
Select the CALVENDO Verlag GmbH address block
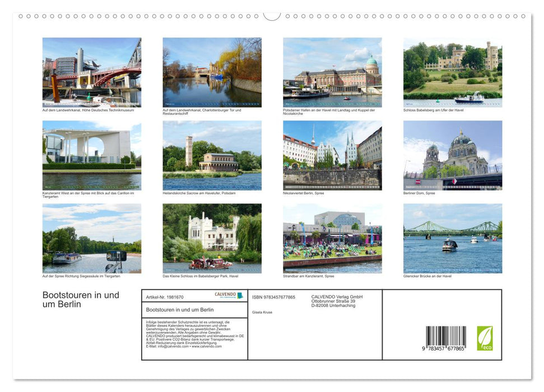[336, 301]
